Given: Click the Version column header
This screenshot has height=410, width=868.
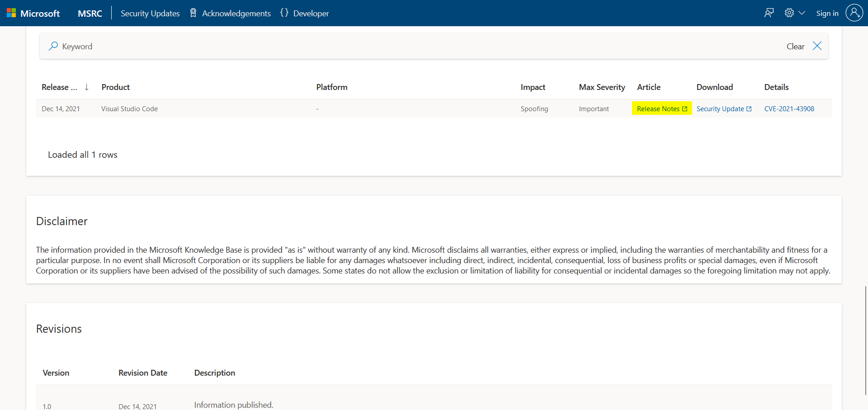Looking at the screenshot, I should tap(56, 373).
